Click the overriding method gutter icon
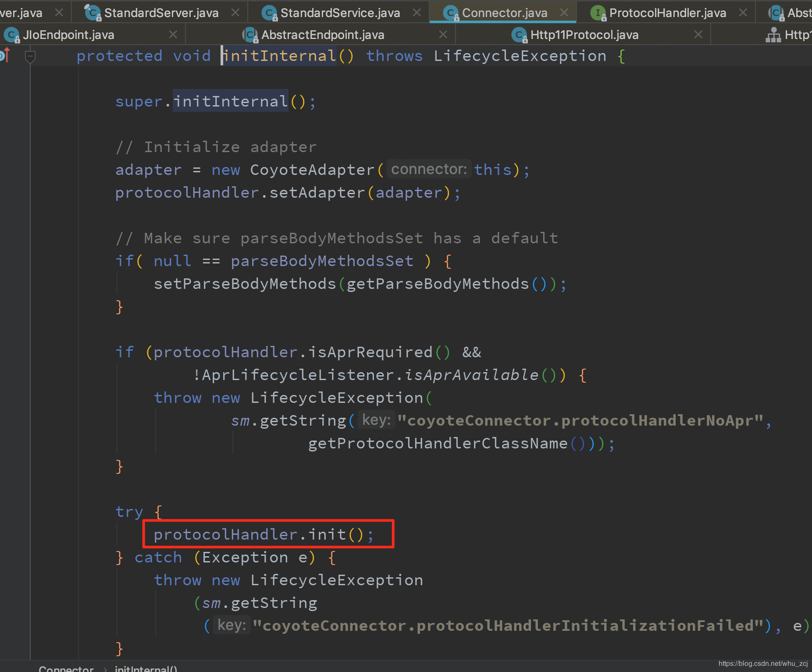Viewport: 812px width, 672px height. click(x=5, y=55)
